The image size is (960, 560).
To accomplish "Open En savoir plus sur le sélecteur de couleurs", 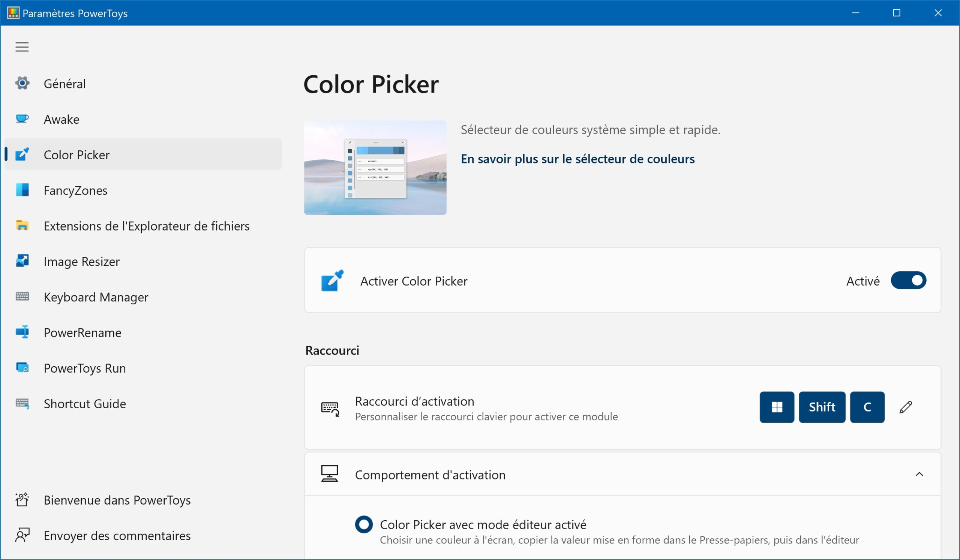I will pos(577,159).
